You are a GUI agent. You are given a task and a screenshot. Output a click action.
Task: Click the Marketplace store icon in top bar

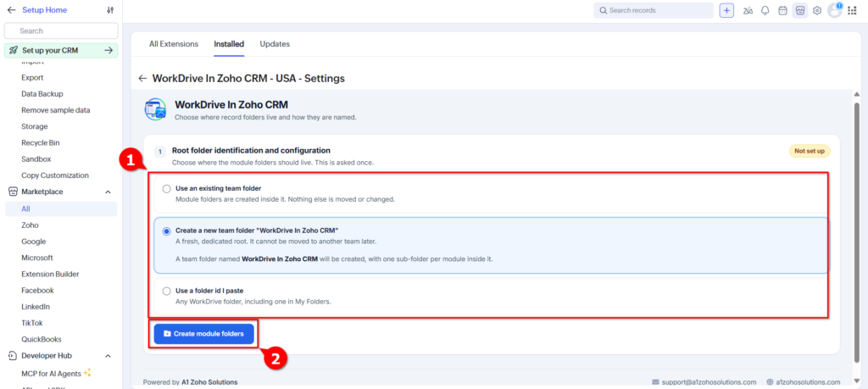point(800,10)
